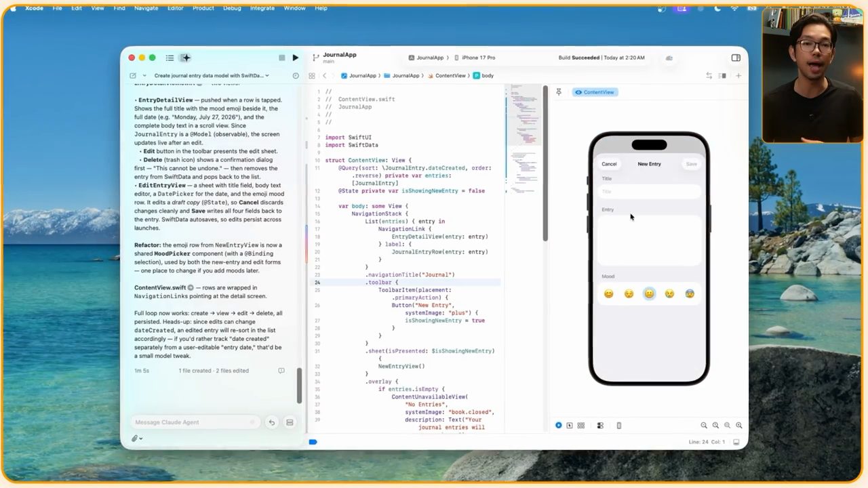This screenshot has height=488, width=868.
Task: Open the agent changes list button
Action: tap(290, 422)
